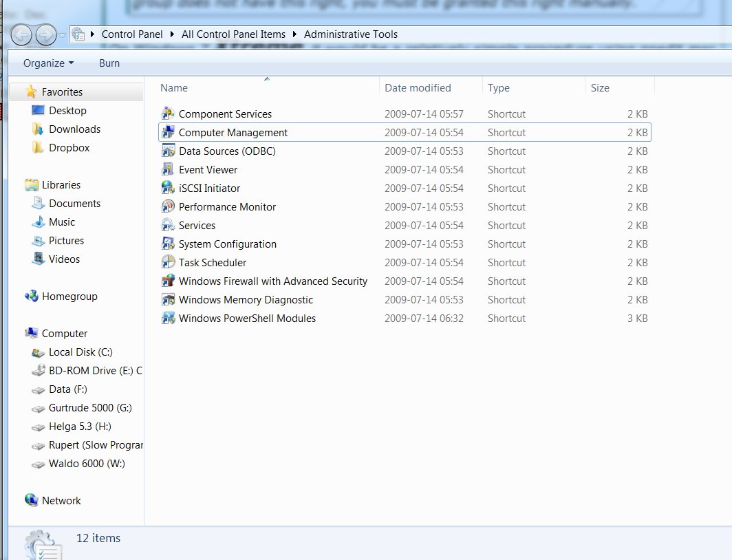Click the Performance Monitor icon
The width and height of the screenshot is (732, 560).
[168, 207]
